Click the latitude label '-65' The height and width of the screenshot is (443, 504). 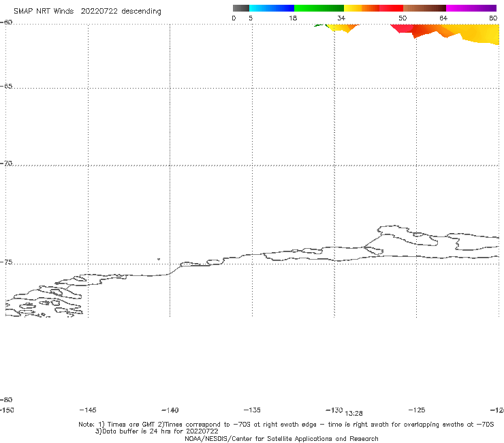(6, 87)
